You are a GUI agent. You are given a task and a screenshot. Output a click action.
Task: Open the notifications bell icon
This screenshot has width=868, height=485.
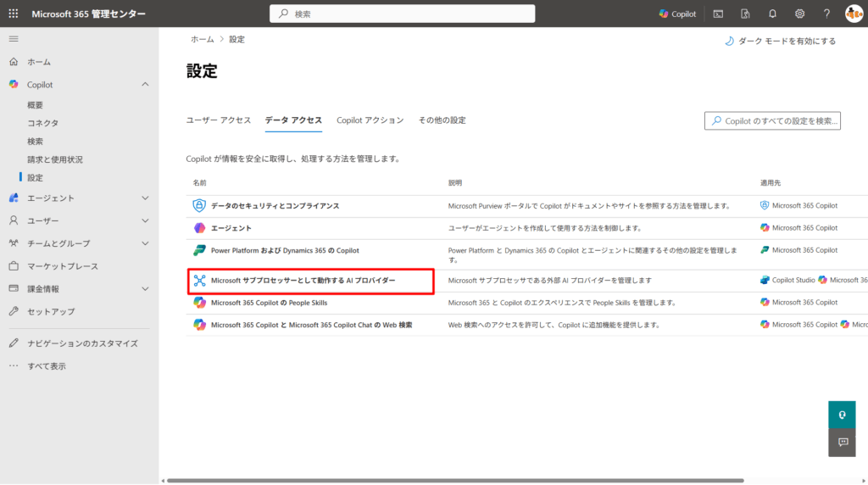point(772,14)
